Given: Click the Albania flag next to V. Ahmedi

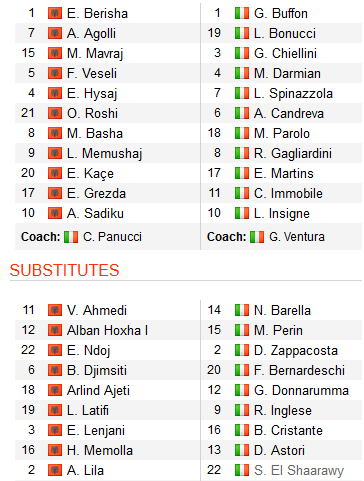Looking at the screenshot, I should coord(55,310).
